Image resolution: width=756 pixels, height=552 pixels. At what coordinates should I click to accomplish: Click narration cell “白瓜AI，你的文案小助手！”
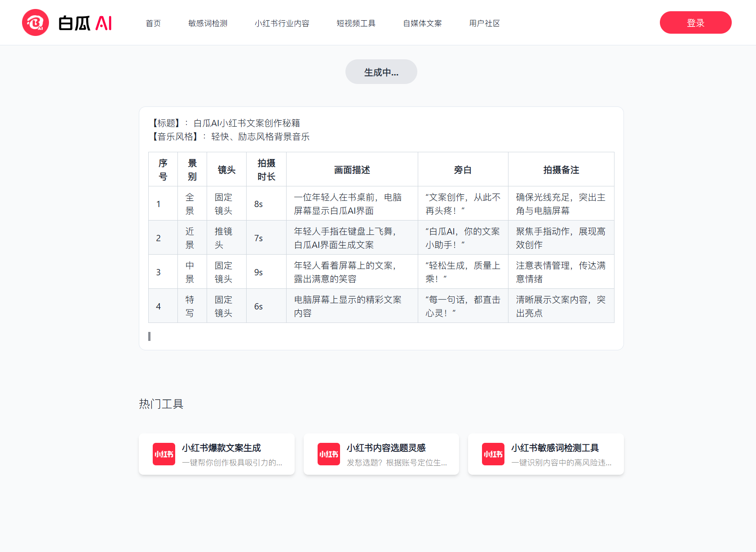tap(463, 238)
